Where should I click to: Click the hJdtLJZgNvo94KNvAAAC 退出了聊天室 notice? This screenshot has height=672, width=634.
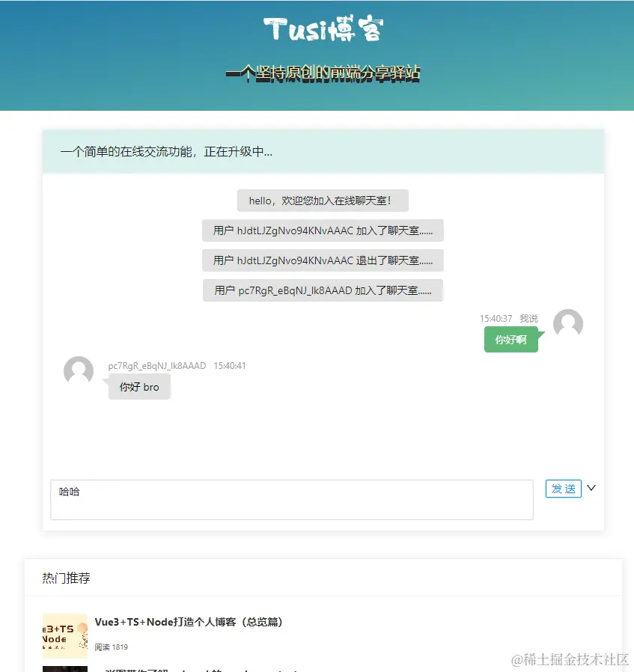pyautogui.click(x=323, y=260)
